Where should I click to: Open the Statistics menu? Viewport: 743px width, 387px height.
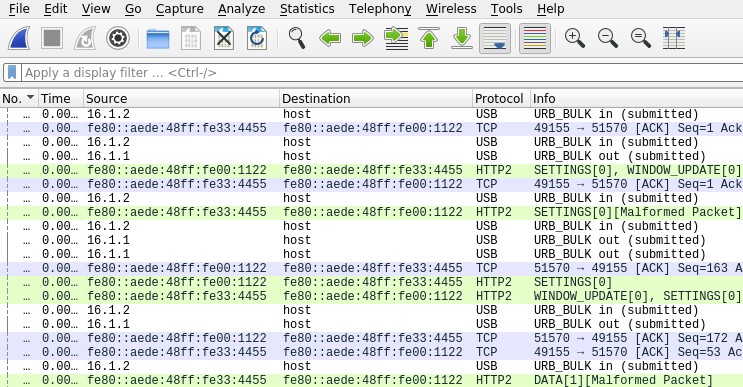coord(307,9)
